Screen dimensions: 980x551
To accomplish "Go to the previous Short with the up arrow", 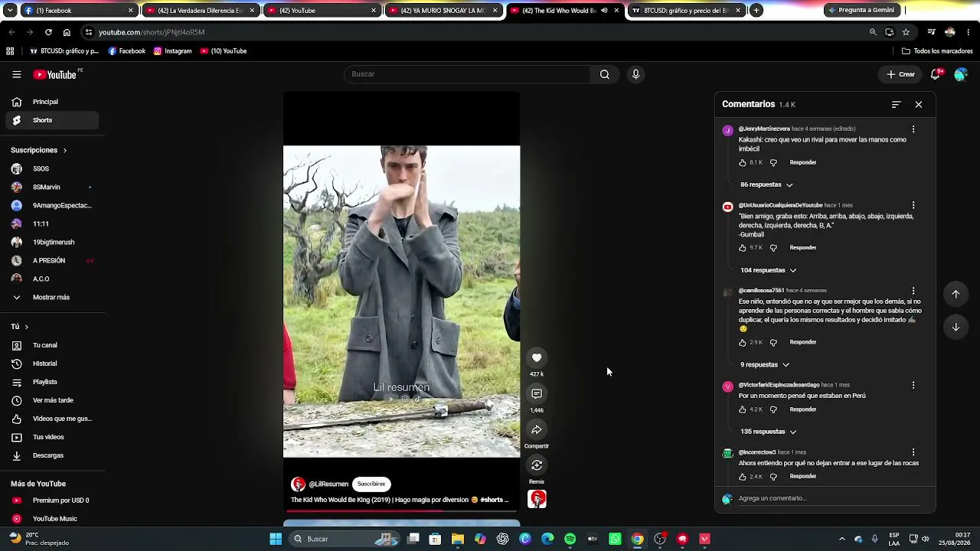I will [x=955, y=294].
